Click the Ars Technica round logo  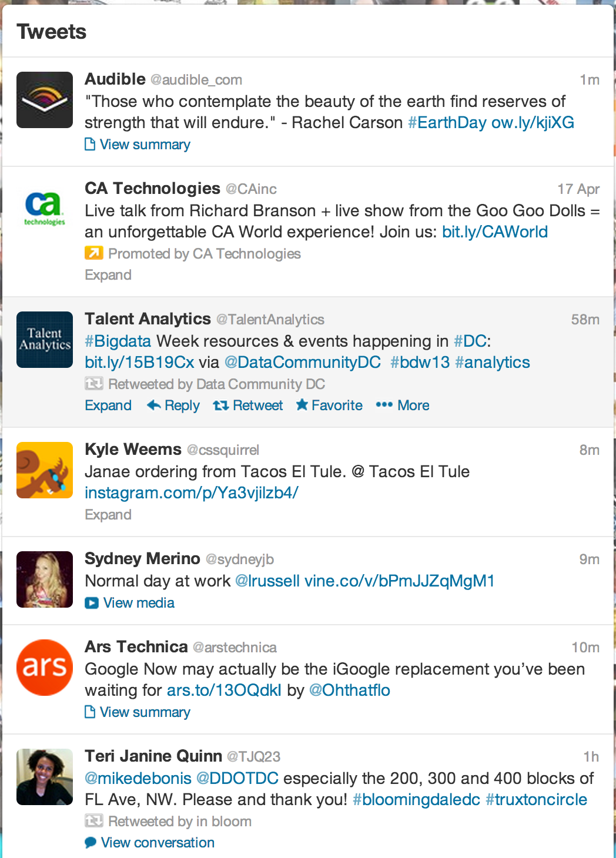pos(45,668)
